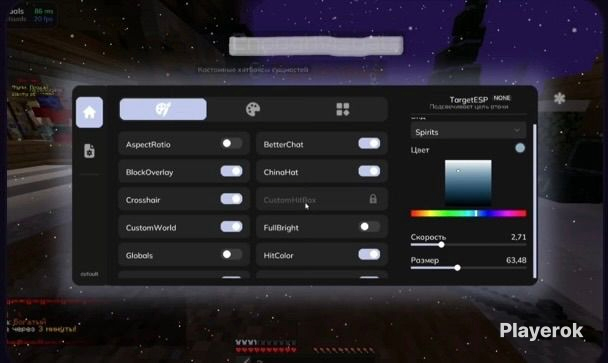
Task: Select the HitColor module row
Action: click(322, 255)
